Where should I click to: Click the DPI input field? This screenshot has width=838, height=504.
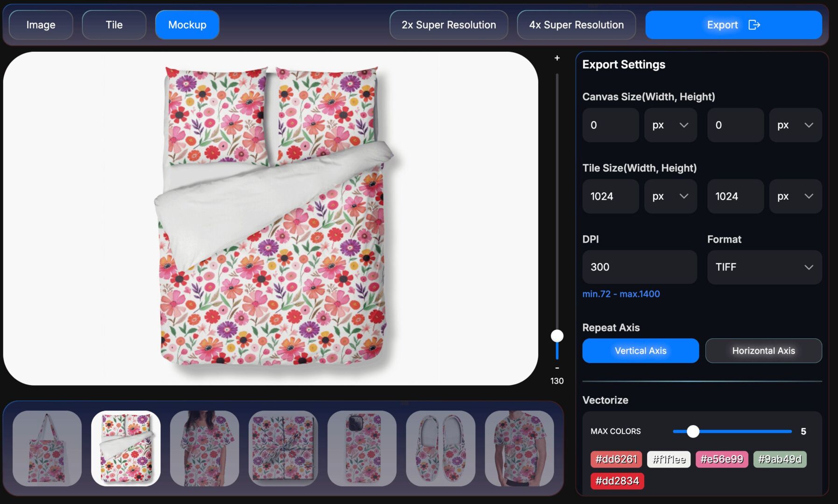pyautogui.click(x=640, y=267)
